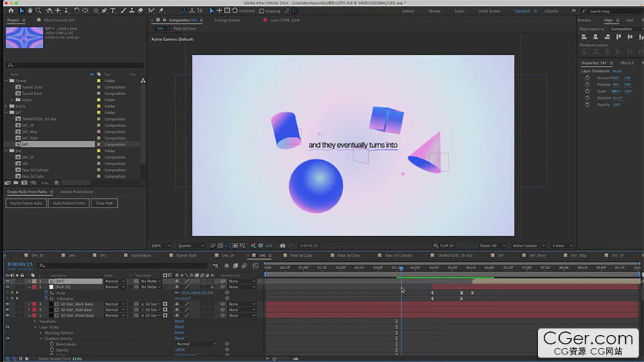Click the Search Help magnifier icon

click(584, 11)
